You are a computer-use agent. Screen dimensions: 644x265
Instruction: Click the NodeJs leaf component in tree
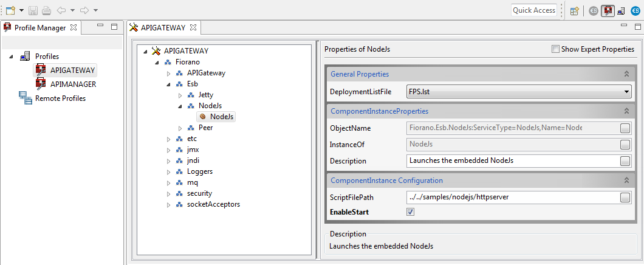[x=221, y=116]
